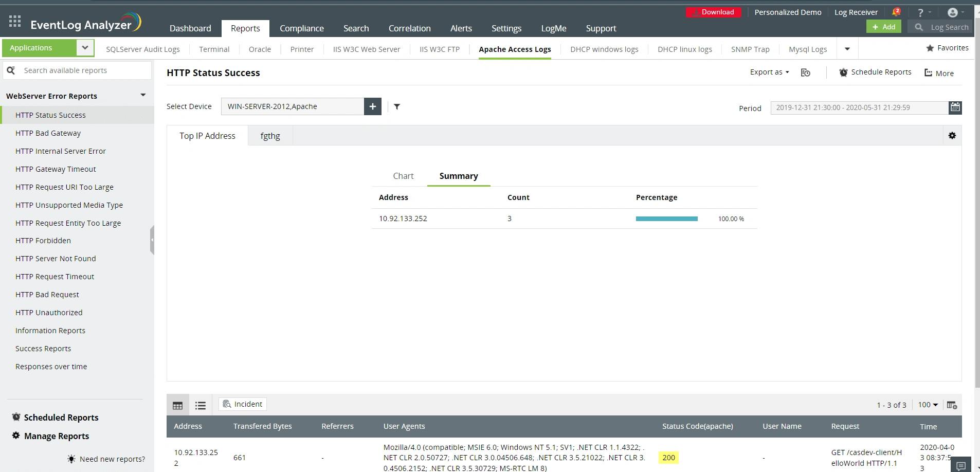The width and height of the screenshot is (980, 472).
Task: Select the fgthg tab
Action: coord(270,136)
